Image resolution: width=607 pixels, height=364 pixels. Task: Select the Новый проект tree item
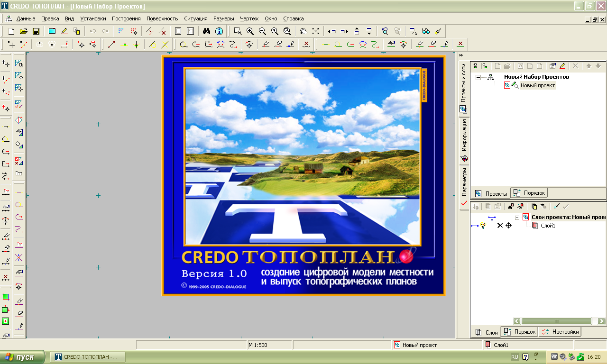tap(538, 85)
